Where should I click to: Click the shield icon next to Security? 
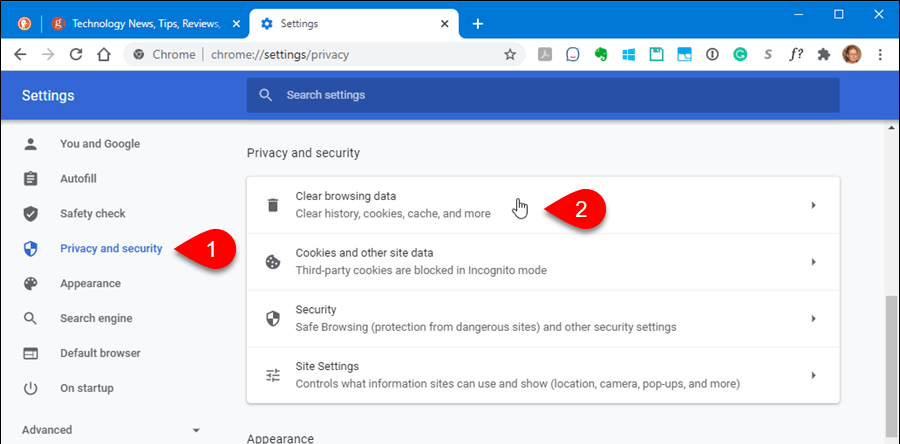tap(273, 318)
